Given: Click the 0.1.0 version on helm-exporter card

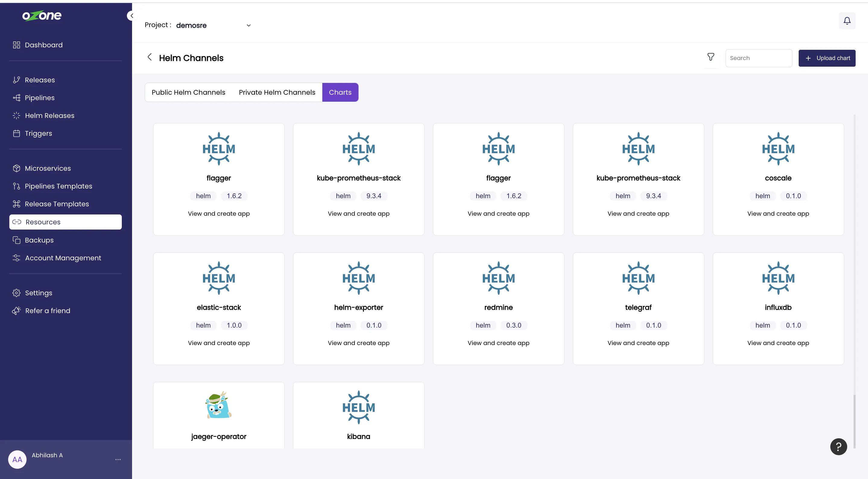Looking at the screenshot, I should coord(374,325).
